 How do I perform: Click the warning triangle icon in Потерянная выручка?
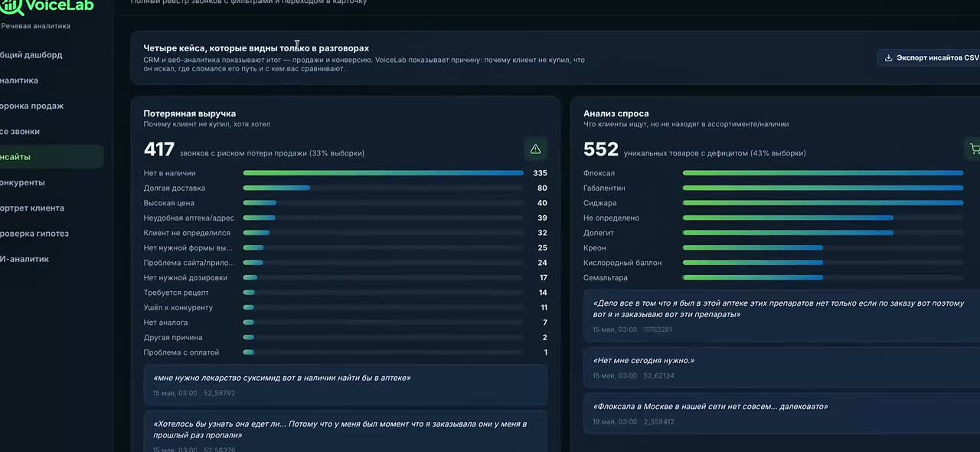[535, 149]
